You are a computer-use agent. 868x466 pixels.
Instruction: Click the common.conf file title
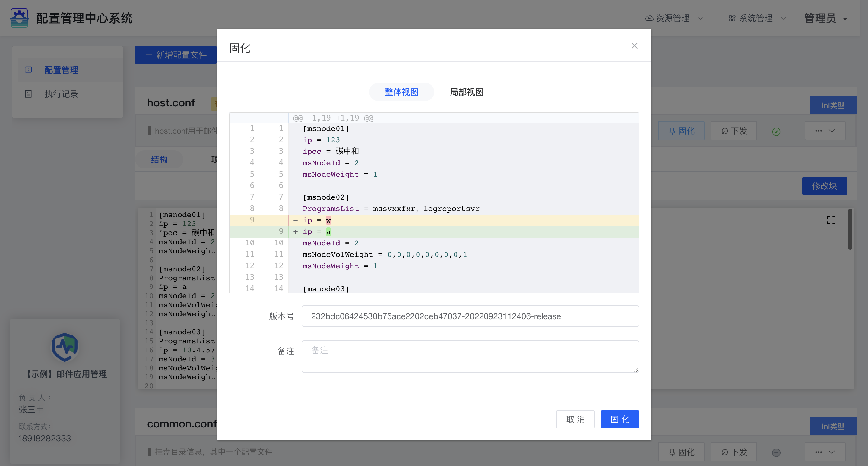[x=182, y=423]
